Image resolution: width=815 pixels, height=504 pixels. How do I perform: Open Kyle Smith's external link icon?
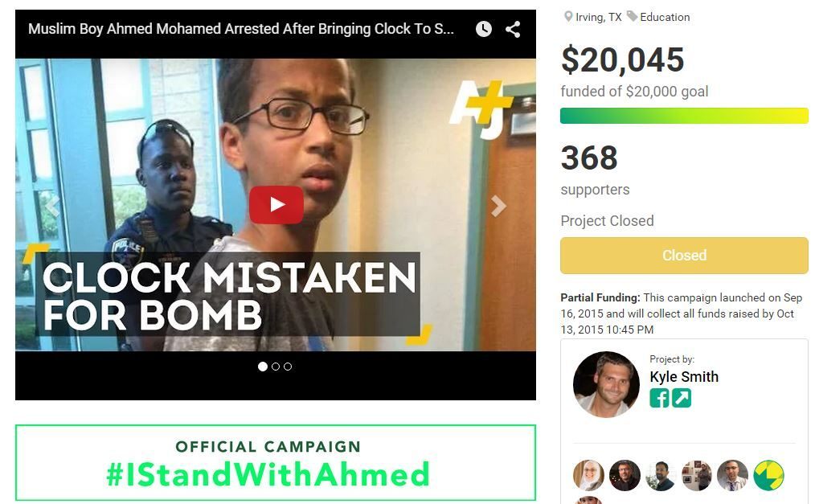pos(682,399)
